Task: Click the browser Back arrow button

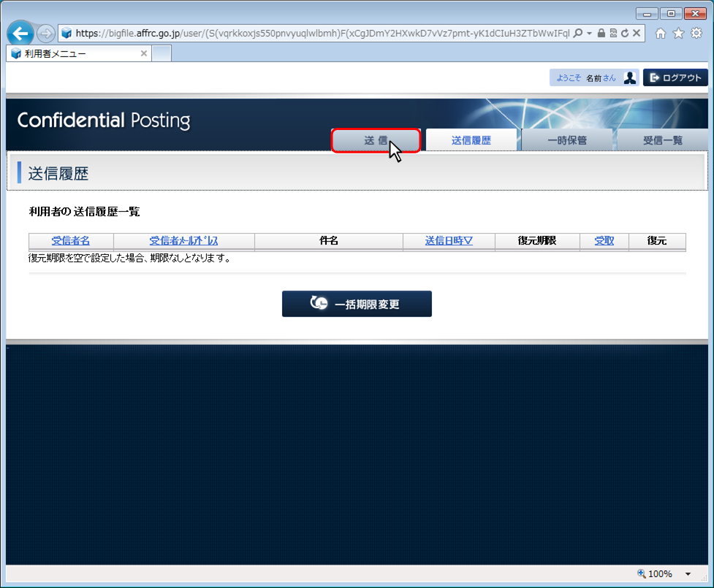Action: [x=20, y=34]
